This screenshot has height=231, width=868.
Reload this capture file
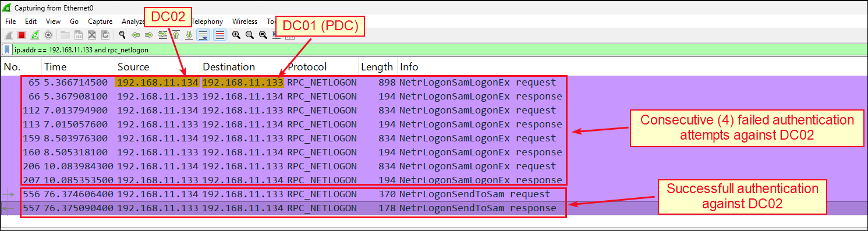coord(105,35)
